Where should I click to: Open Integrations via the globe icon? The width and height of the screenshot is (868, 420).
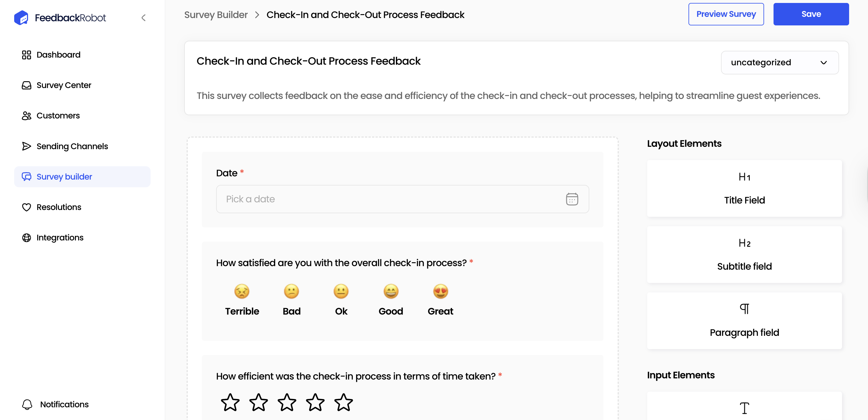tap(27, 238)
